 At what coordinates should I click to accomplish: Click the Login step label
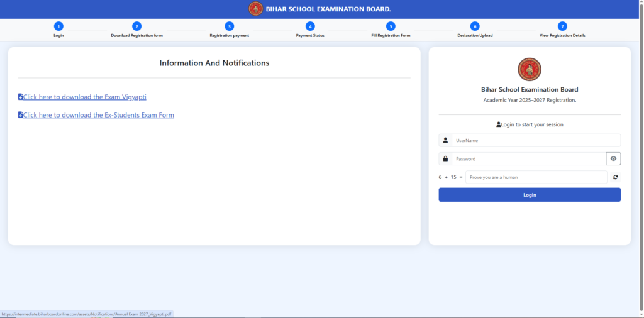pos(58,36)
